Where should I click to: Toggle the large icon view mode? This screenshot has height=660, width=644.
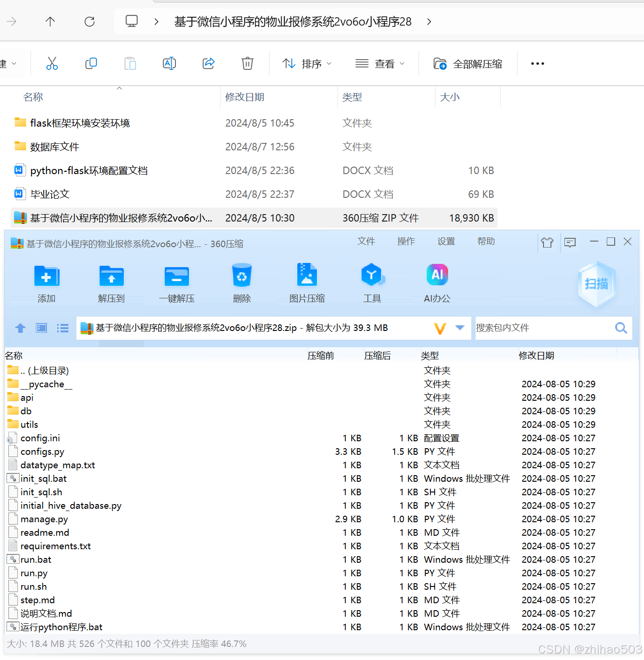click(41, 328)
